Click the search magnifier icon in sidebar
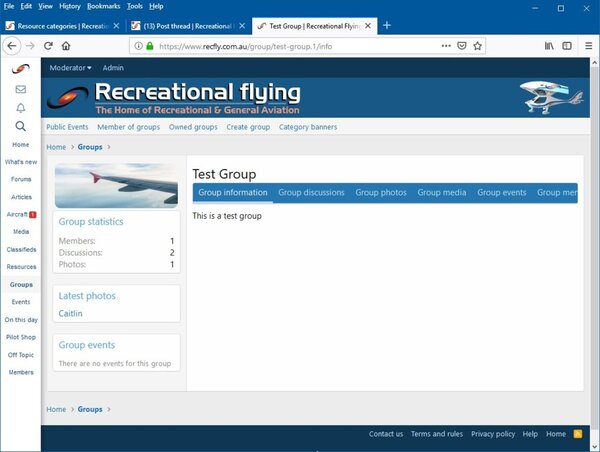Screen dimensions: 600x452 tap(20, 127)
